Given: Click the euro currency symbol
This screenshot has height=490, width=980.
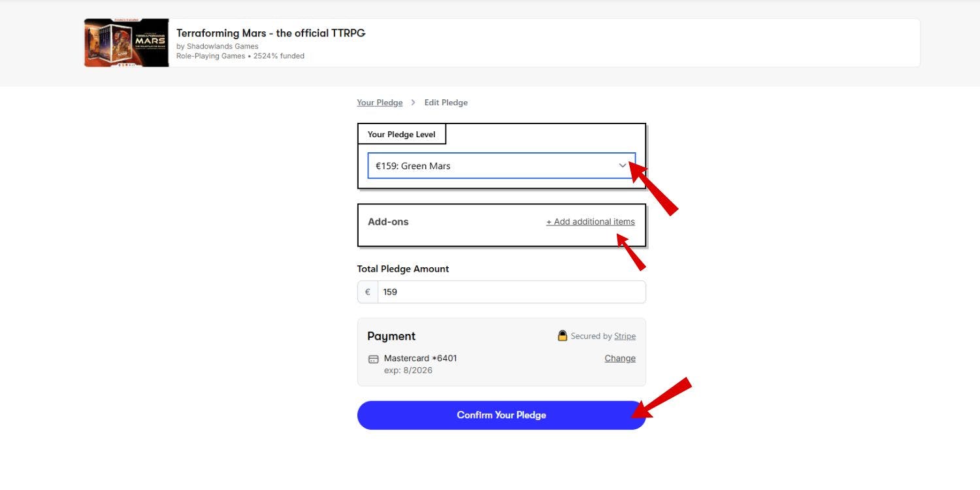Looking at the screenshot, I should (368, 292).
